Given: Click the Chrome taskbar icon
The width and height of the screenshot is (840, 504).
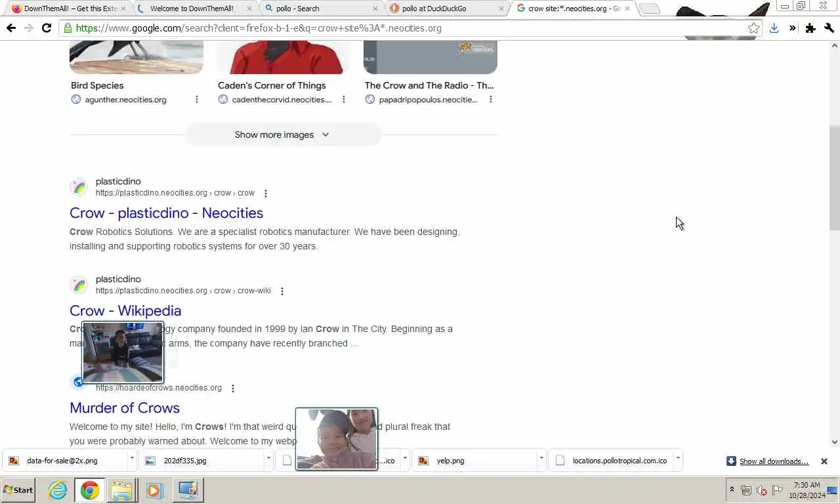Looking at the screenshot, I should click(90, 490).
